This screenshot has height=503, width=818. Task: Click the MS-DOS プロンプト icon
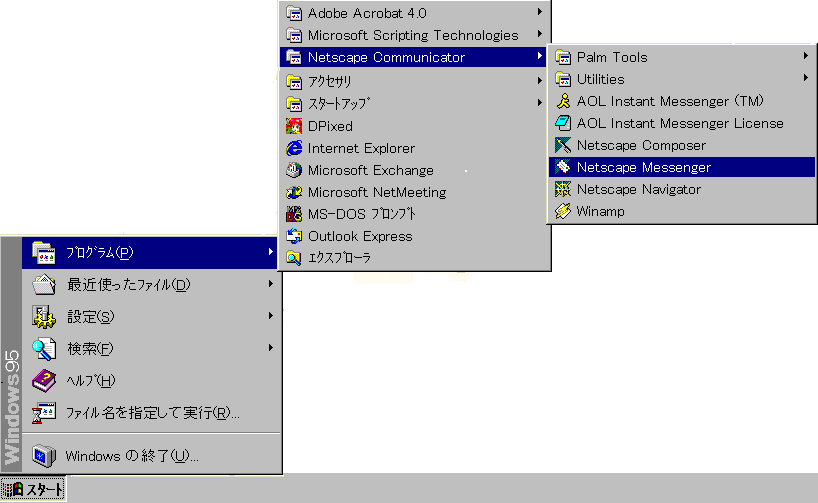click(294, 214)
